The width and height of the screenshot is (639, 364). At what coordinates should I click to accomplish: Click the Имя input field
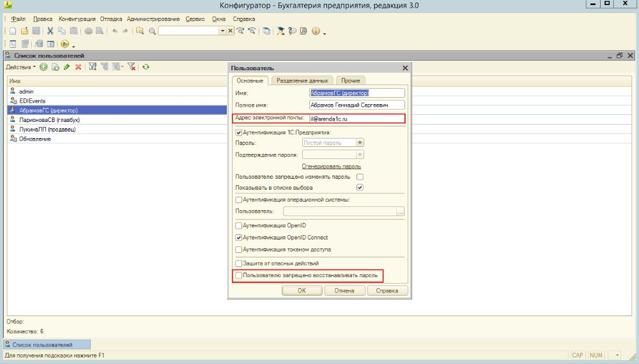(357, 93)
